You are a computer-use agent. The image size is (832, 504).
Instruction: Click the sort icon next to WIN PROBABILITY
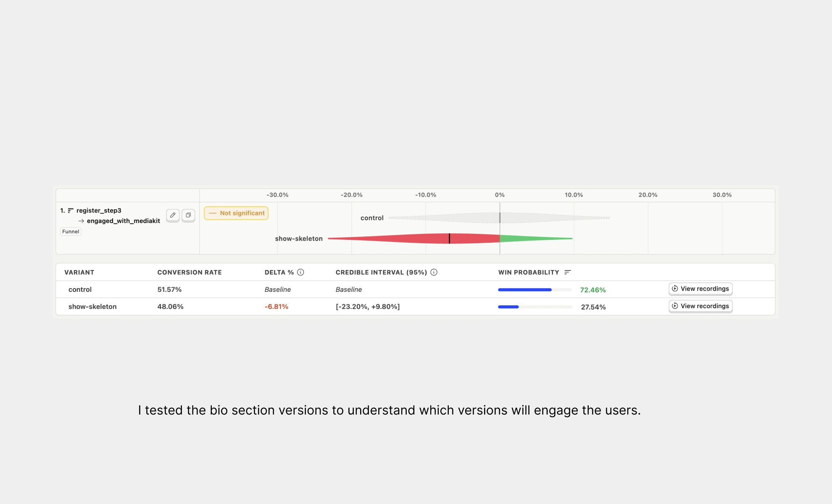tap(568, 272)
